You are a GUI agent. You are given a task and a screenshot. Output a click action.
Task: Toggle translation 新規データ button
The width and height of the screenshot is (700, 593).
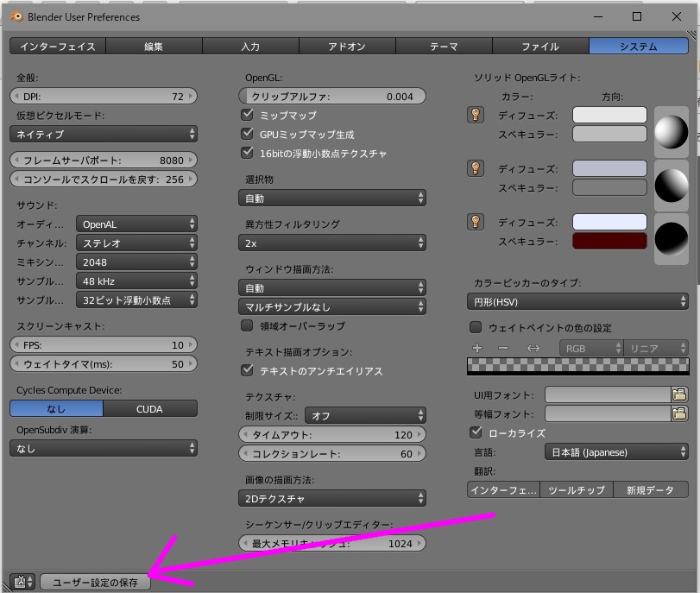(x=651, y=489)
